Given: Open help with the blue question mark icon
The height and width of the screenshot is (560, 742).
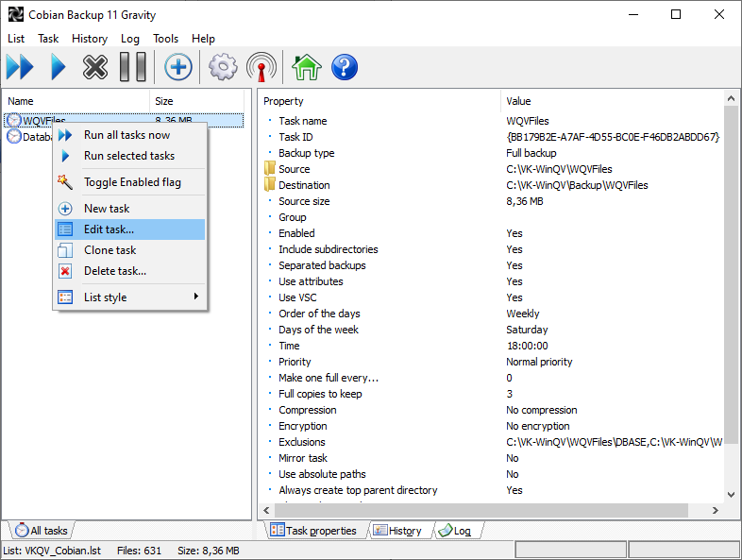Looking at the screenshot, I should coord(344,67).
